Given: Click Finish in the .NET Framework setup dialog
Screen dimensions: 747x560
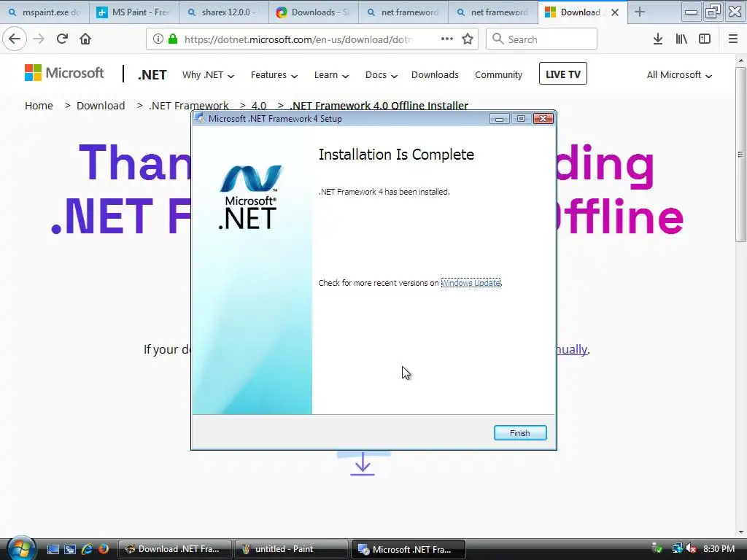Looking at the screenshot, I should (x=519, y=433).
